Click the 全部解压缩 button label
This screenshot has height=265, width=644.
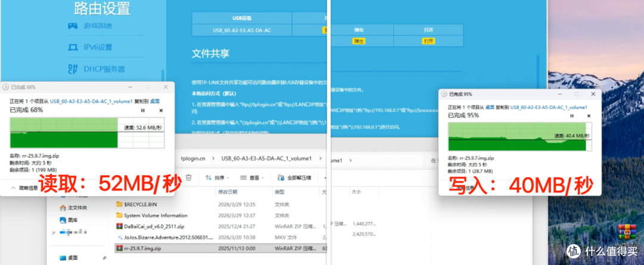point(299,178)
